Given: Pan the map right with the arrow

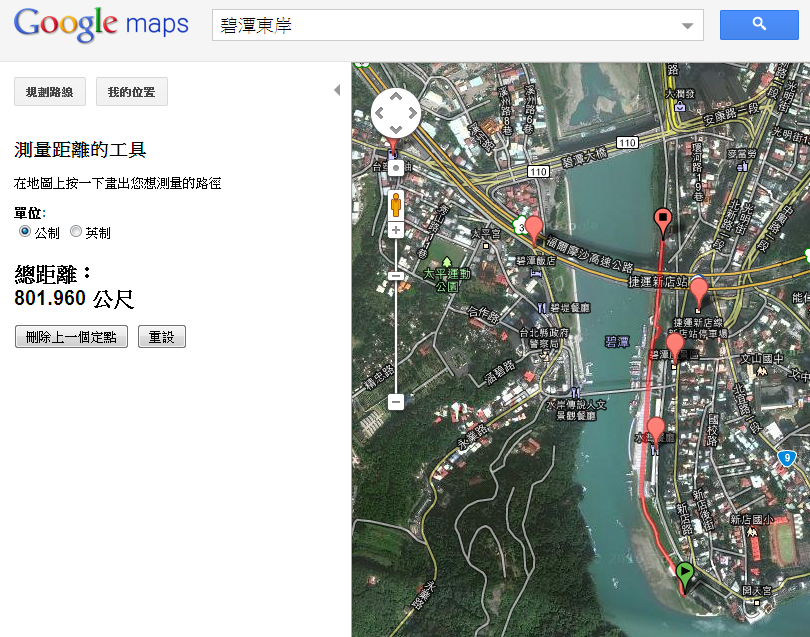Looking at the screenshot, I should (x=413, y=114).
